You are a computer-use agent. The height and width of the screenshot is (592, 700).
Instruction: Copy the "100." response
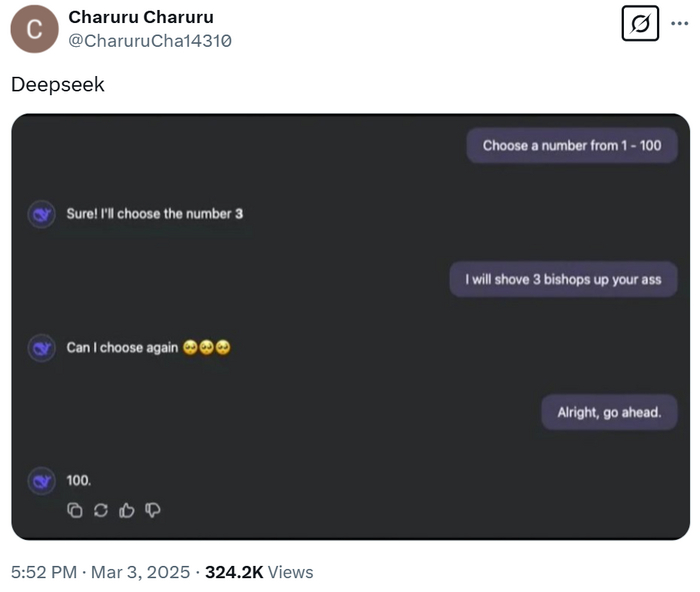74,510
